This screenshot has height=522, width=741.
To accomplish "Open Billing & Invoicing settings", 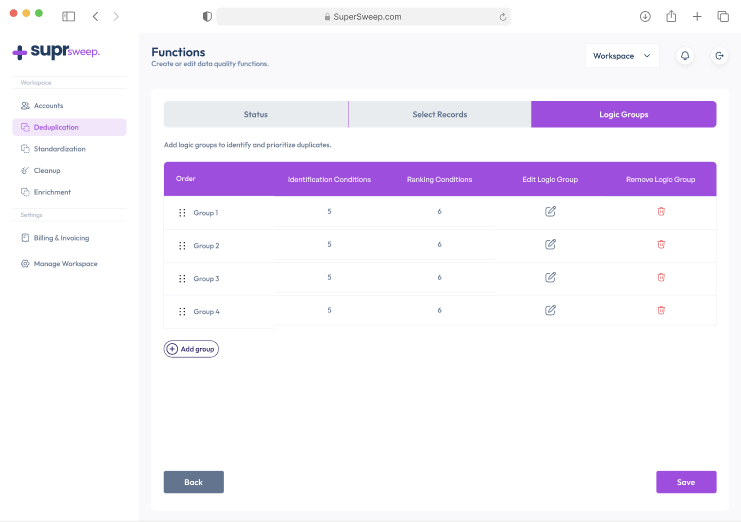I will pos(61,238).
